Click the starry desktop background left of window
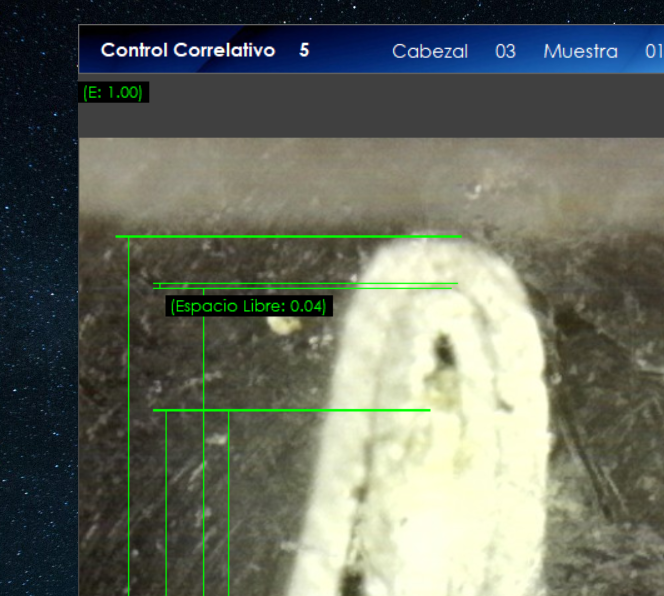This screenshot has height=596, width=664. (x=38, y=300)
